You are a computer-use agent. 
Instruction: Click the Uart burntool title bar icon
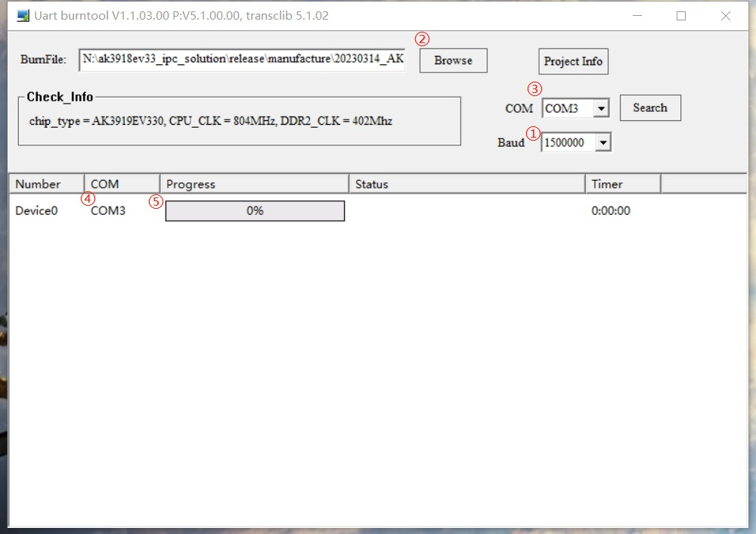[23, 16]
